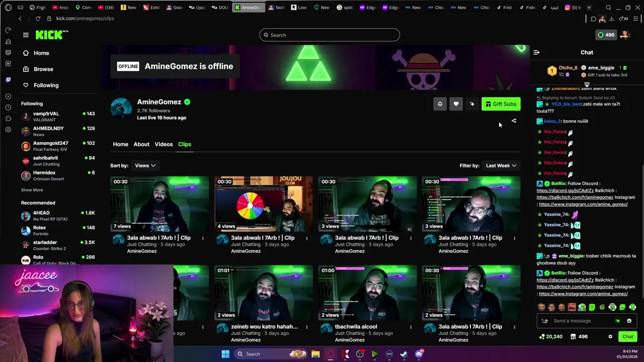Click the AmineGomez profile avatar
Screen dimensions: 644x362
click(x=121, y=109)
